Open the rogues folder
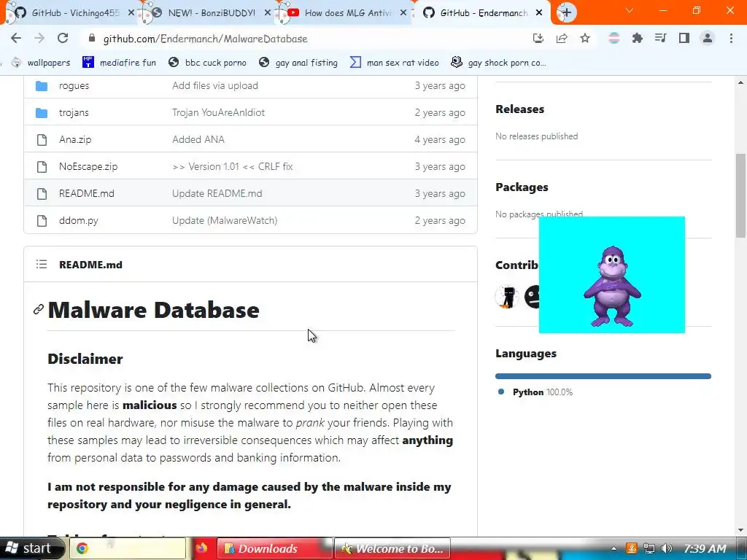747x560 pixels. click(x=74, y=86)
